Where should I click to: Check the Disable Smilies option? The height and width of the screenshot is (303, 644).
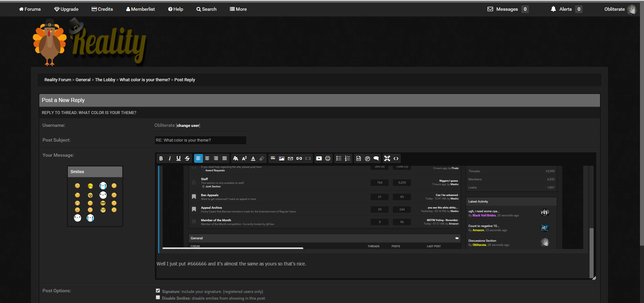point(158,297)
